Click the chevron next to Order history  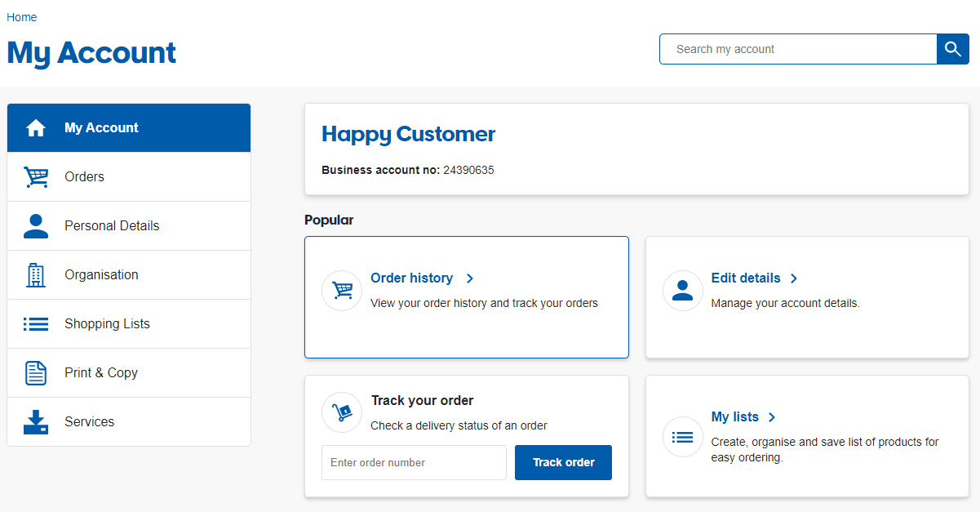coord(470,278)
